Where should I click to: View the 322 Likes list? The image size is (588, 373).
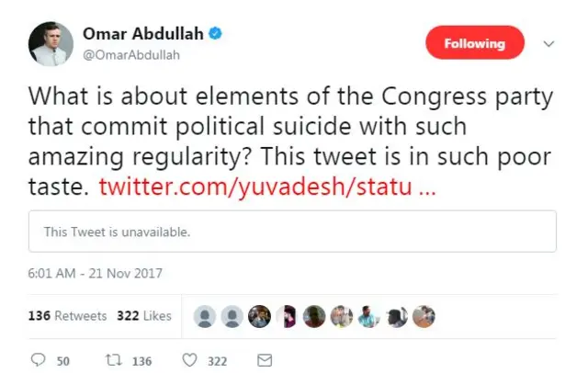click(143, 316)
